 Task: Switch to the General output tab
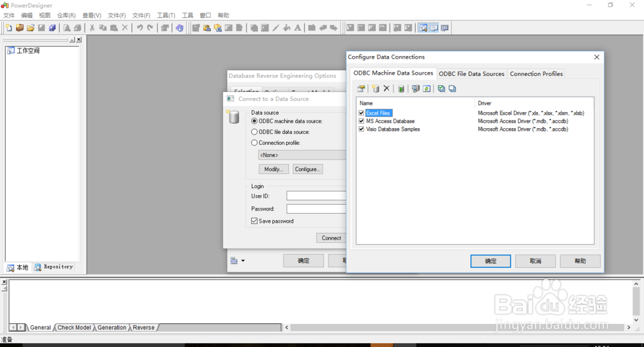point(40,328)
